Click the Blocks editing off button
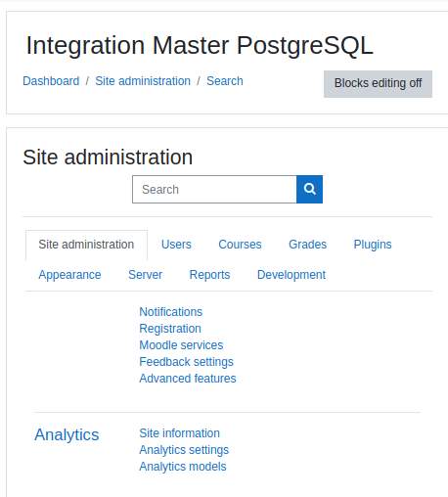The image size is (448, 497). pos(378,84)
